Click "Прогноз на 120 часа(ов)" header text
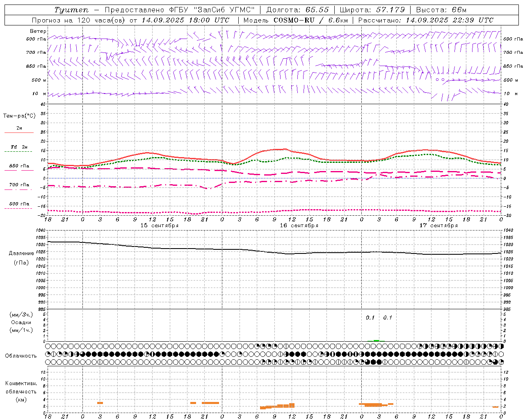This screenshot has height=420, width=525. [x=79, y=20]
